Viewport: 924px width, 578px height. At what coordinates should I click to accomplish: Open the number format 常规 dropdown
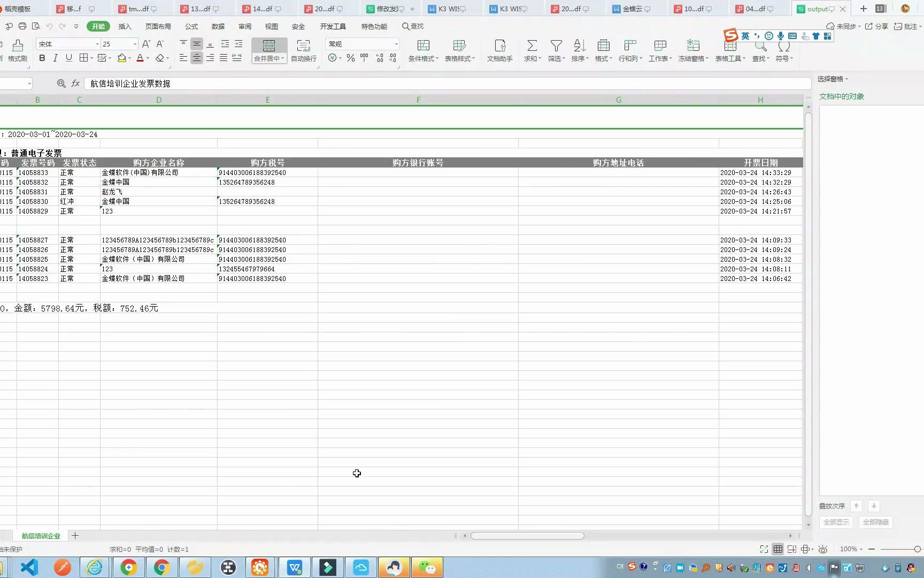click(396, 44)
